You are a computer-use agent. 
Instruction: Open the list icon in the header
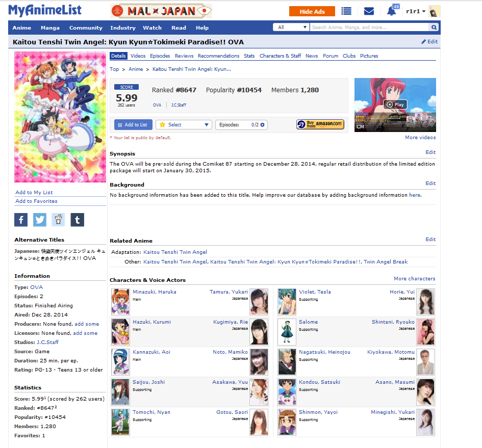point(346,11)
